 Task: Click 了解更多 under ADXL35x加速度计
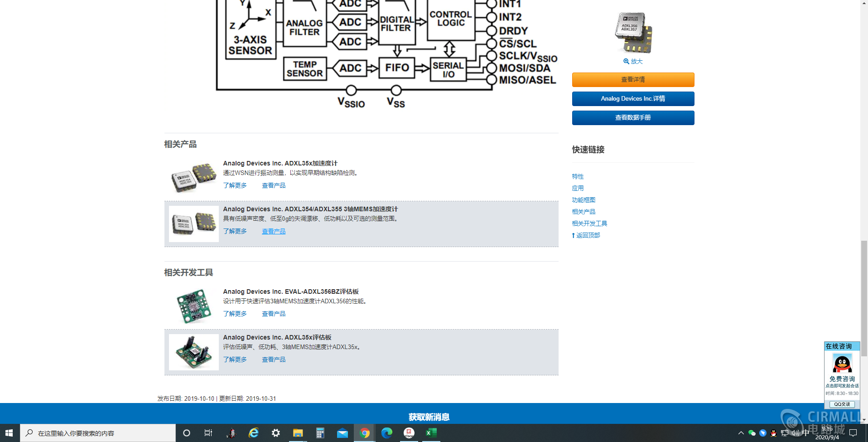pyautogui.click(x=235, y=185)
